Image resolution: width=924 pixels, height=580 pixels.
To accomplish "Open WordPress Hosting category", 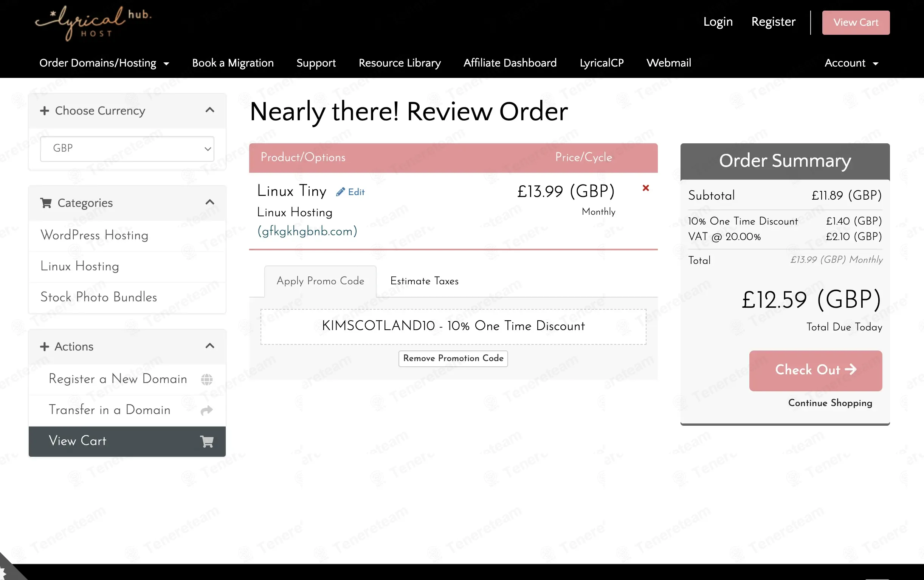I will click(x=127, y=236).
